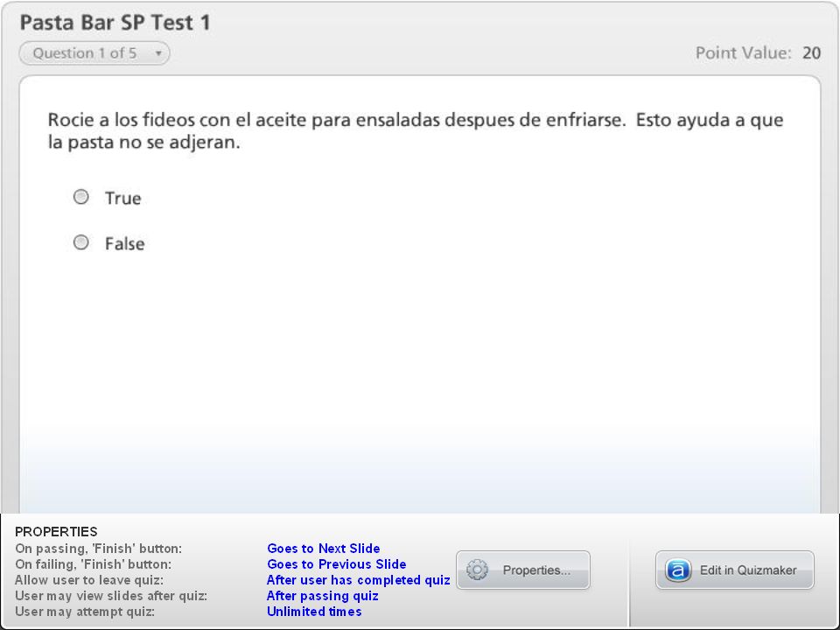Image resolution: width=840 pixels, height=630 pixels.
Task: Click the Articulate 'a' icon in Quizmaker button
Action: pos(677,570)
